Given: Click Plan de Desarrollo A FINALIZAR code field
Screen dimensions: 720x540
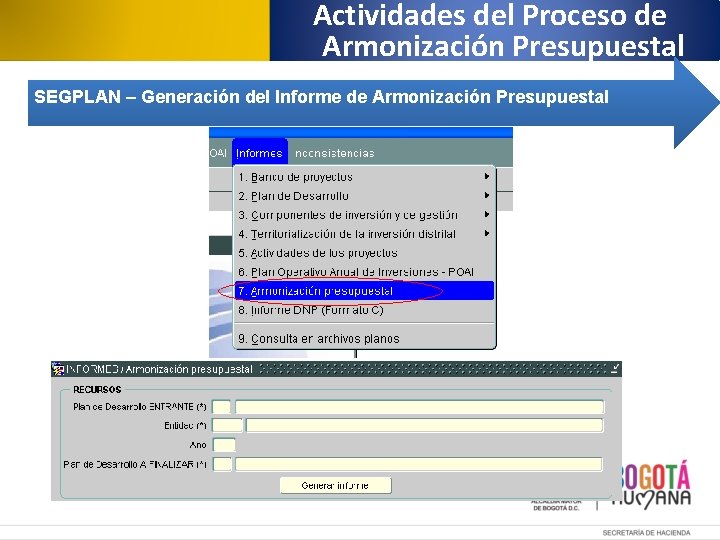Looking at the screenshot, I should point(222,464).
